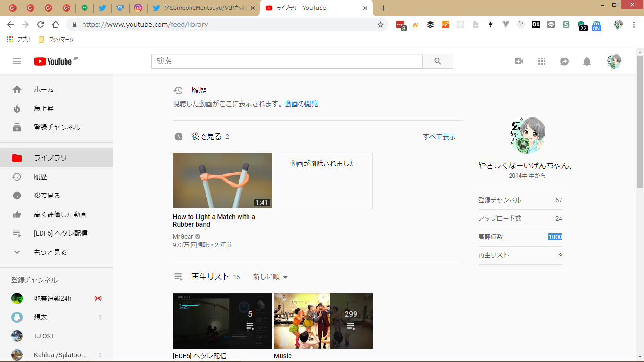Click the YouTube logo
Image resolution: width=644 pixels, height=362 pixels.
53,61
